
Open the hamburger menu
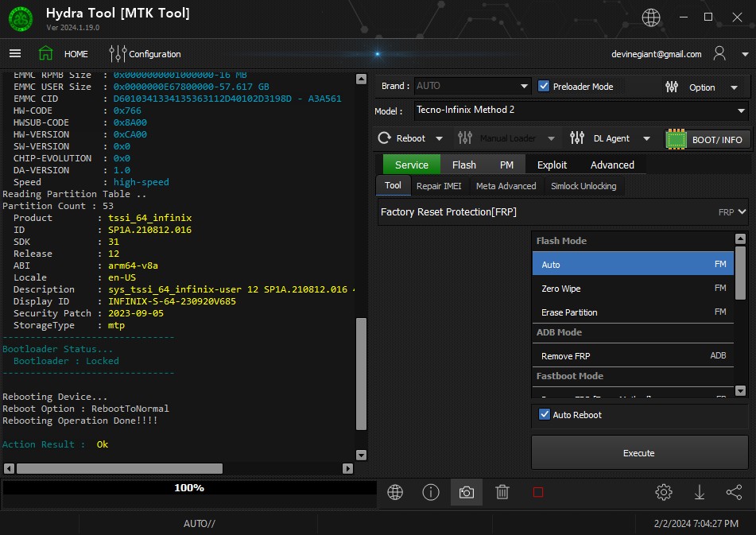click(x=15, y=53)
